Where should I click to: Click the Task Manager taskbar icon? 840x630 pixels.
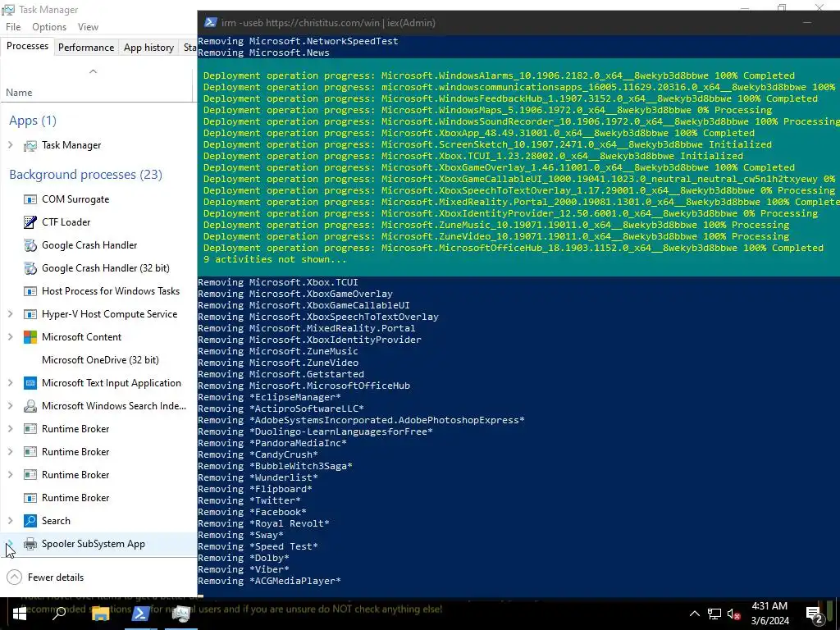[180, 614]
